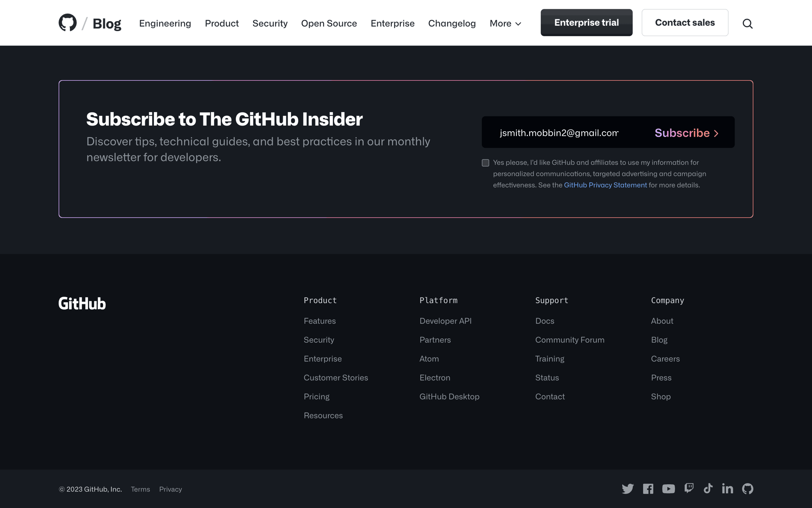812x508 pixels.
Task: Open the Pricing page link
Action: pos(316,397)
